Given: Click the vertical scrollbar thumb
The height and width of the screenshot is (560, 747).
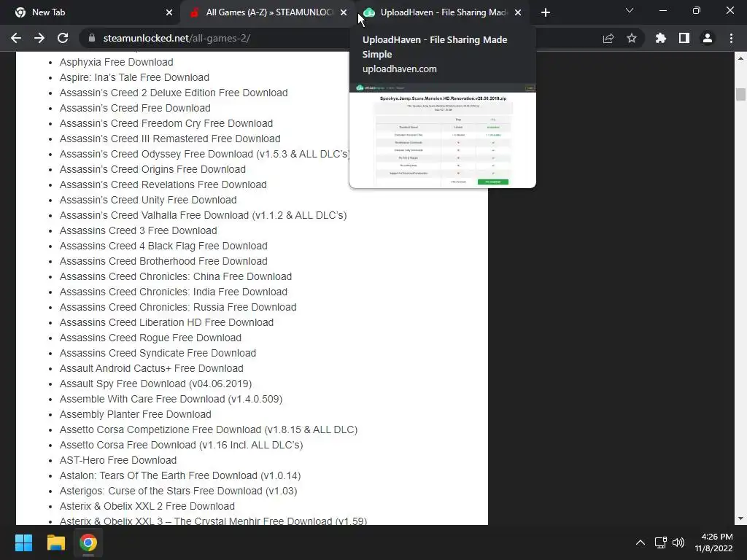Looking at the screenshot, I should (x=740, y=94).
